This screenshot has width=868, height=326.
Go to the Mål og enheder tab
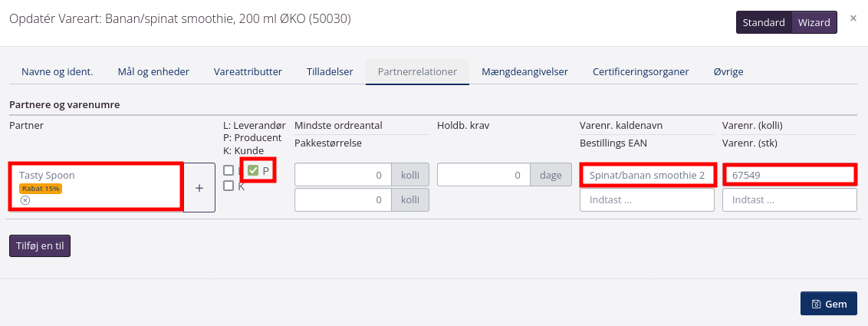(x=153, y=71)
